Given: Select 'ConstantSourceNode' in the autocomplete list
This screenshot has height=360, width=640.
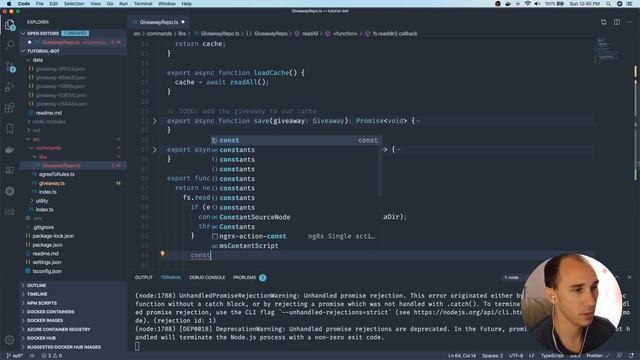Looking at the screenshot, I should (296, 217).
